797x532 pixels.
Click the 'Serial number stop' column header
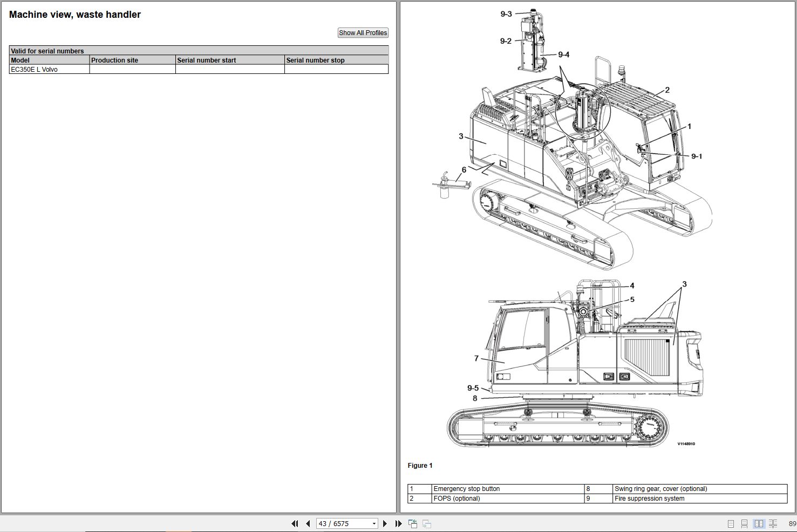click(x=336, y=60)
